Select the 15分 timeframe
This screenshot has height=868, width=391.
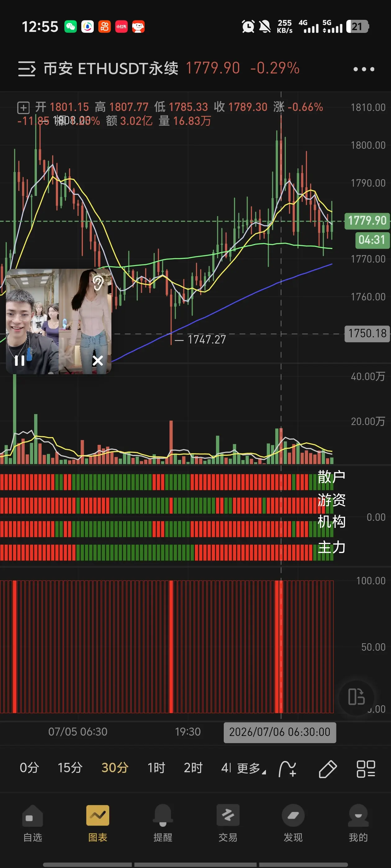pyautogui.click(x=70, y=768)
